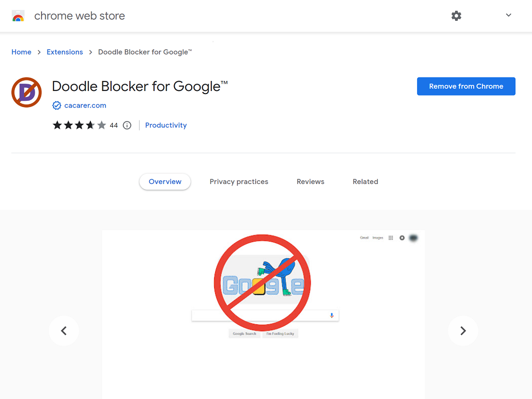This screenshot has width=532, height=399.
Task: Show the previous screenshot with left arrow
Action: point(64,331)
